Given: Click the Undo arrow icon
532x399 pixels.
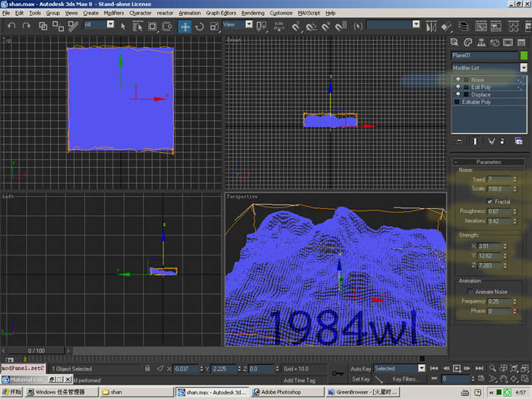Looking at the screenshot, I should 11,26.
